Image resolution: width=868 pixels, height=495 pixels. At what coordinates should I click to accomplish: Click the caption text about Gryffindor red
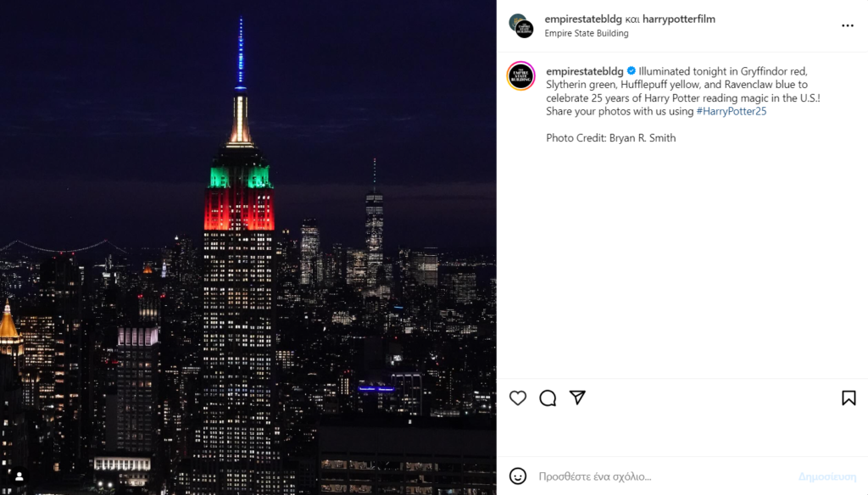point(683,92)
